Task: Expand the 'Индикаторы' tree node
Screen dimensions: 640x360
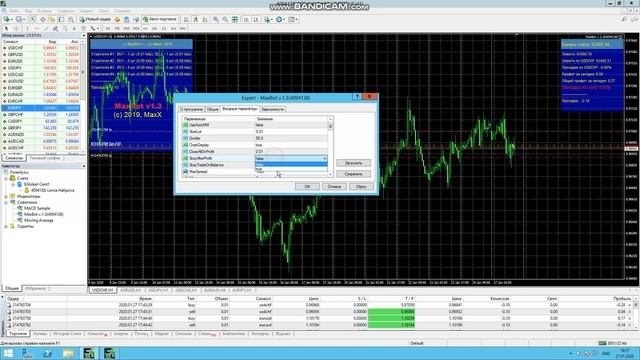Action: 6,196
